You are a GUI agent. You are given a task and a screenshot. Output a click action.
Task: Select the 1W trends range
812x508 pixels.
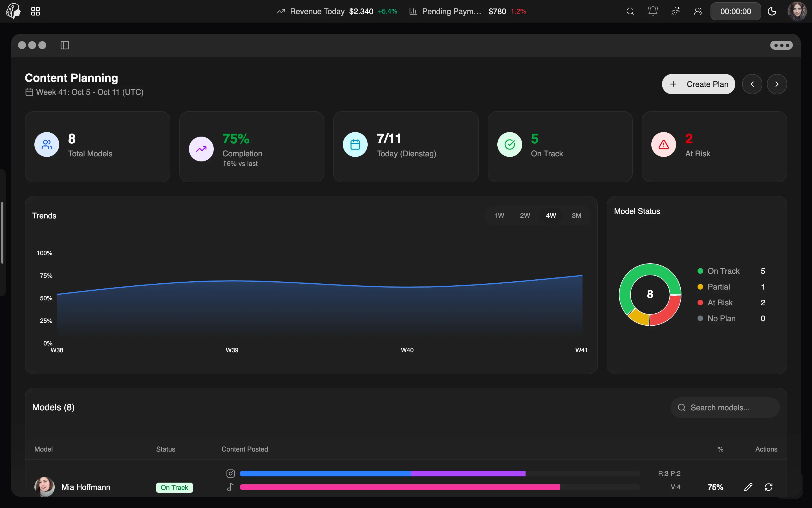(x=499, y=215)
